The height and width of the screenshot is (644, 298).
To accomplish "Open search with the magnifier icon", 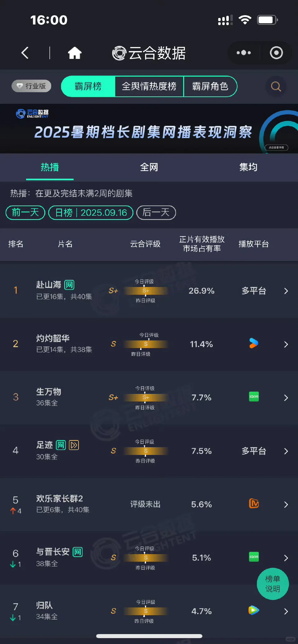I will tap(276, 86).
